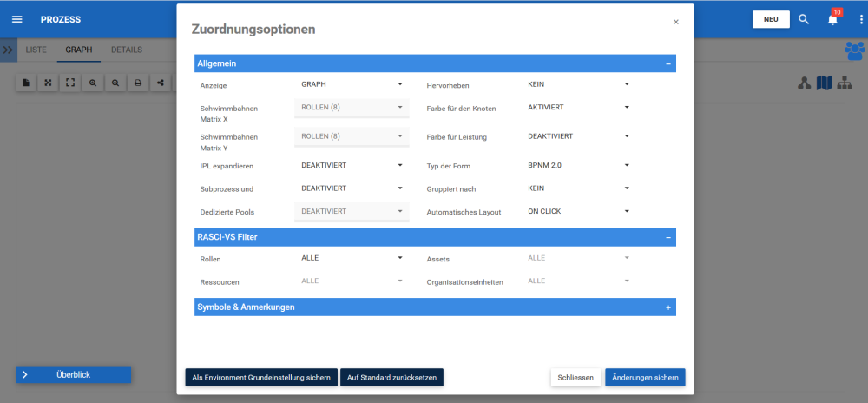Open the notifications bell
Screen dimensions: 868x403
832,19
